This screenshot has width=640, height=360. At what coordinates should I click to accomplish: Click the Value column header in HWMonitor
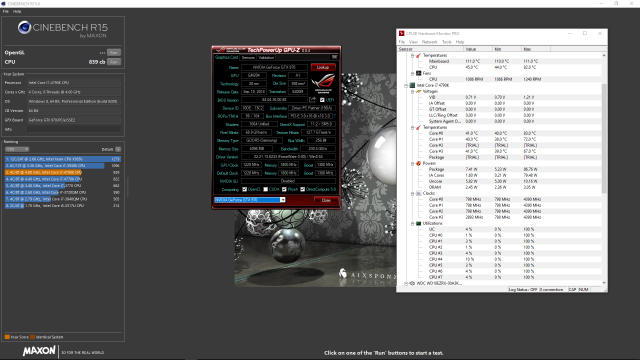pos(478,49)
